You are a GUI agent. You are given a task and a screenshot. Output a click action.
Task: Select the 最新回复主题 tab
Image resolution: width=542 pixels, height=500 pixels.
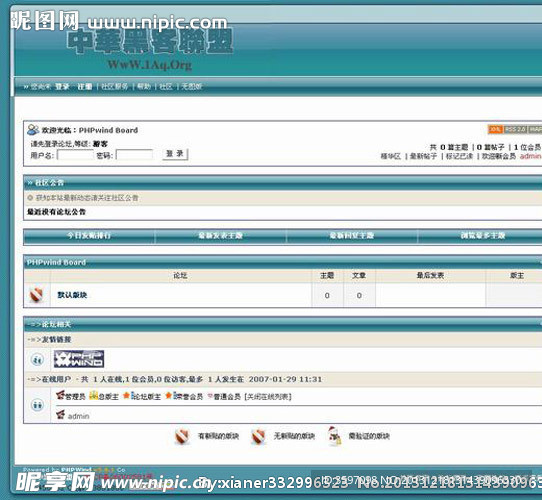(352, 236)
